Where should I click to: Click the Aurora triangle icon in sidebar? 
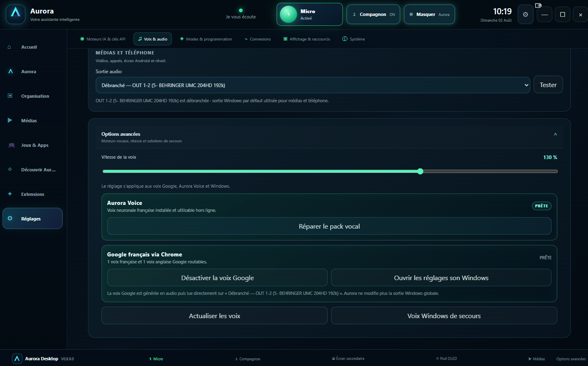coord(11,72)
